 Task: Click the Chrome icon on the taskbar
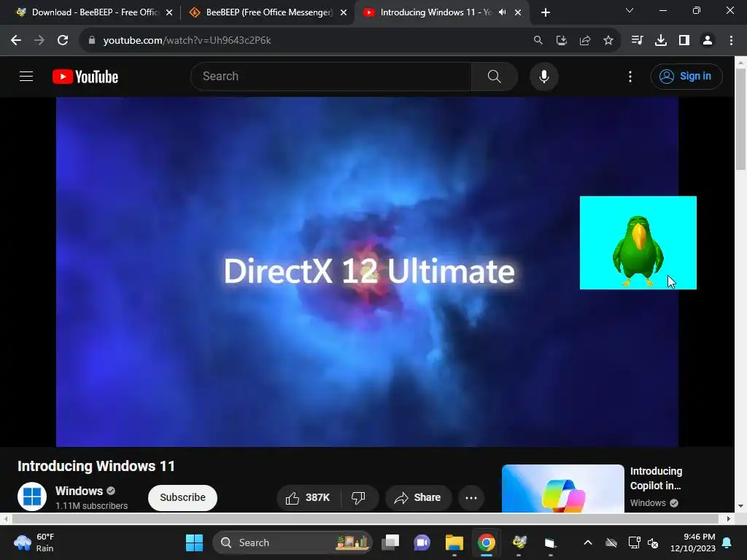click(x=487, y=542)
